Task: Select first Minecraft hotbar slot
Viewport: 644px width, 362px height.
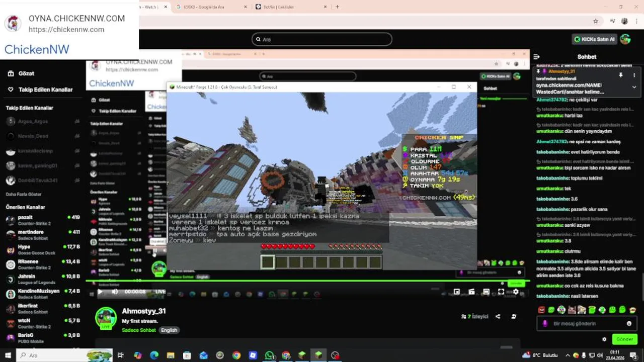Action: pos(268,262)
